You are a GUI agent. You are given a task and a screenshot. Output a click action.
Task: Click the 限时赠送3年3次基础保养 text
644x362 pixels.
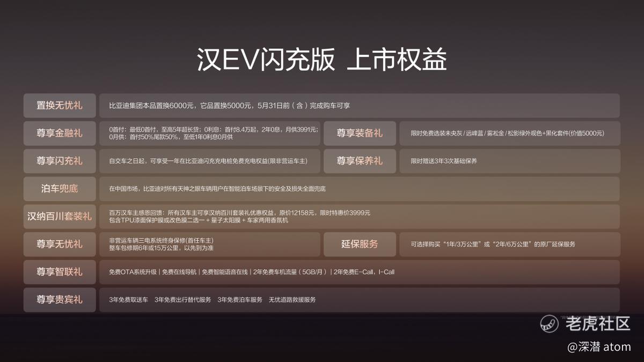444,161
